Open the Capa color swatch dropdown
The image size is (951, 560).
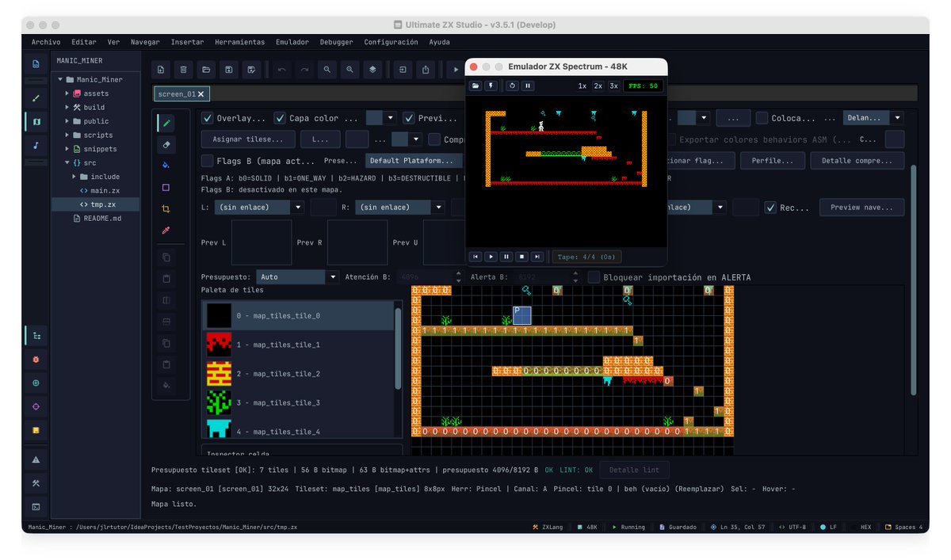point(381,118)
